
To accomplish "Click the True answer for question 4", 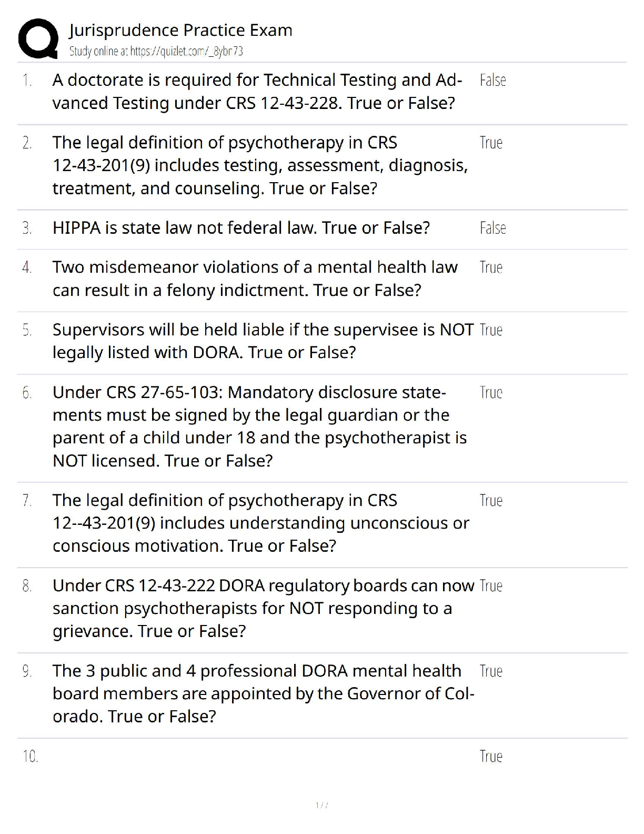I will (x=491, y=267).
